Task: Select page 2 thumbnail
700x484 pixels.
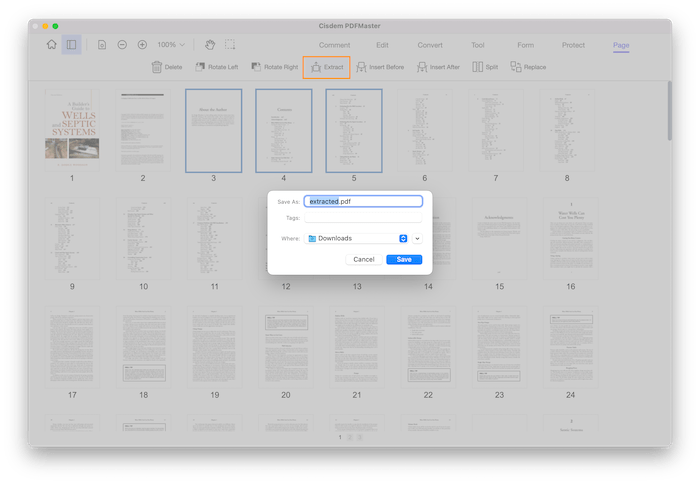Action: (143, 130)
